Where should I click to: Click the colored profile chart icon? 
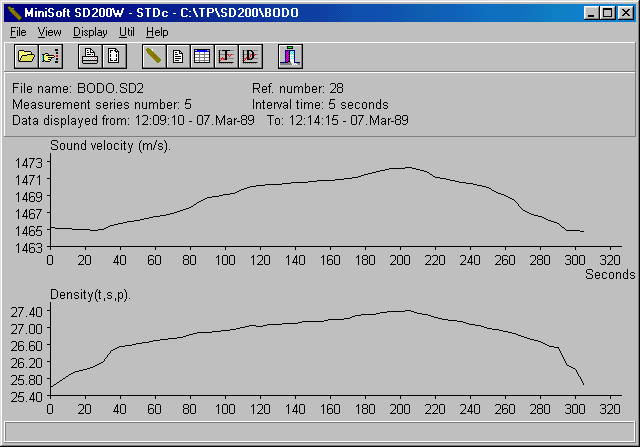(x=289, y=56)
